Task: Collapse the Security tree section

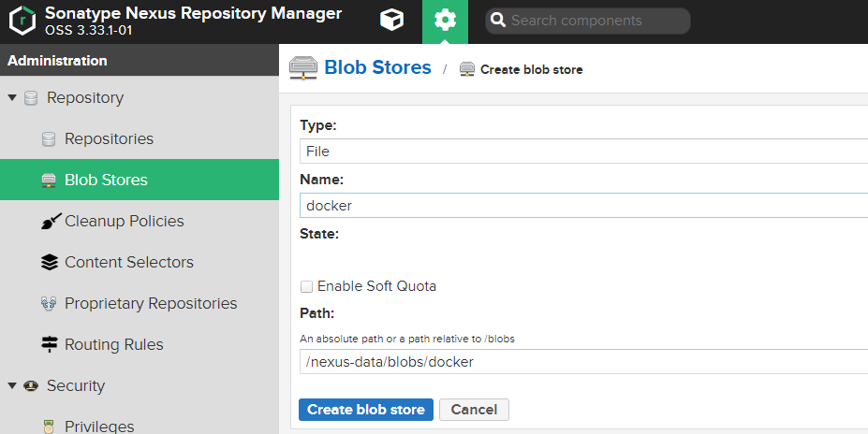Action: point(11,386)
